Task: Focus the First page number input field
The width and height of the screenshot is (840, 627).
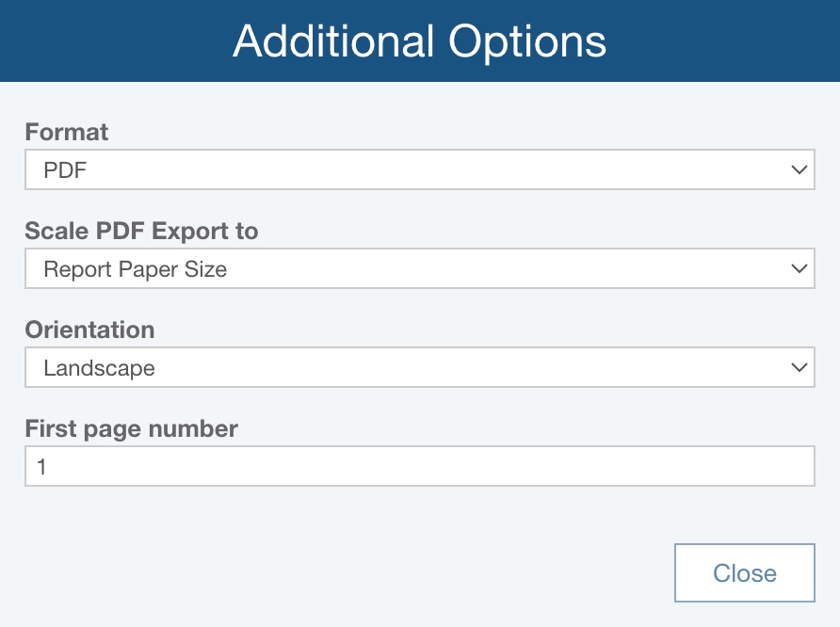Action: pyautogui.click(x=419, y=466)
